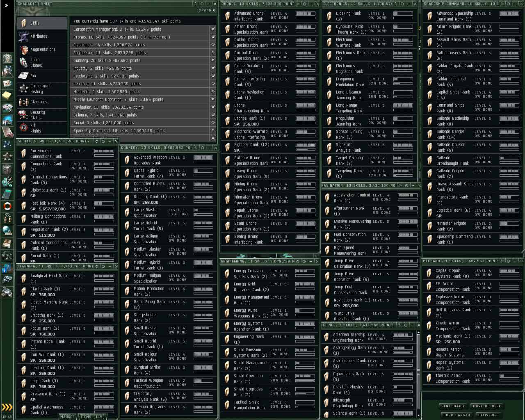Expand the Science skill group chevron
The image size is (525, 420).
point(213,115)
